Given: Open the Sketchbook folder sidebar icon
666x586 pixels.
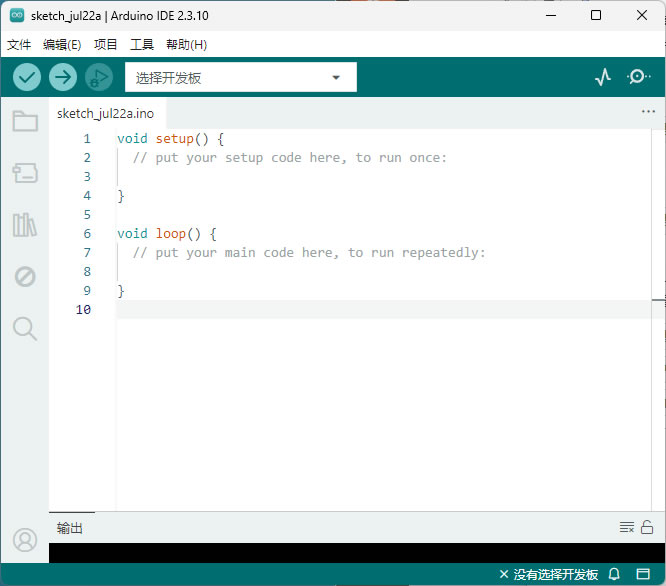Looking at the screenshot, I should [25, 121].
